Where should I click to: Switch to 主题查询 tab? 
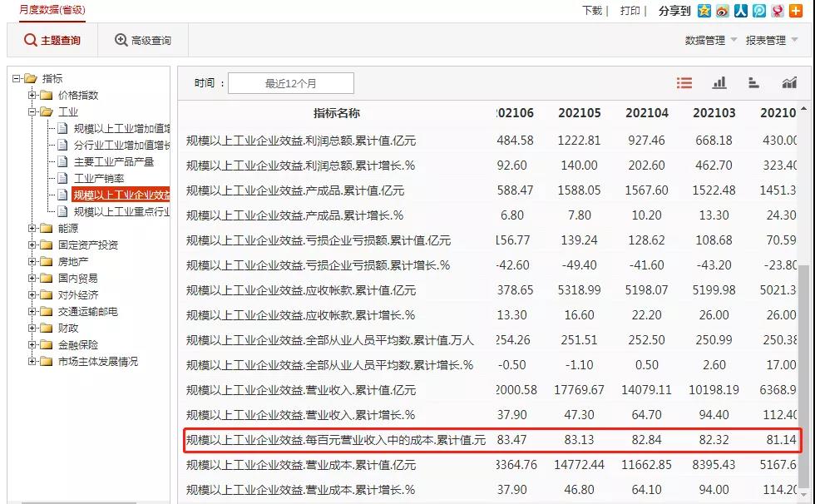click(52, 40)
